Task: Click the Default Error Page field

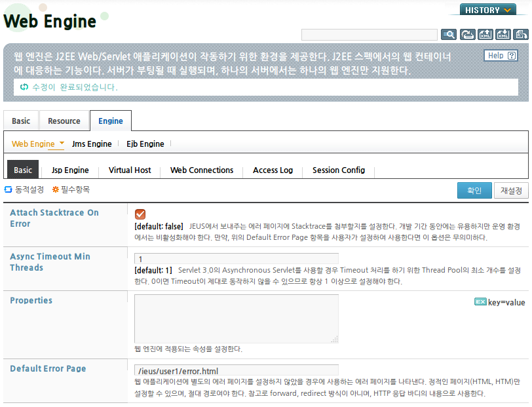Action: [x=237, y=370]
